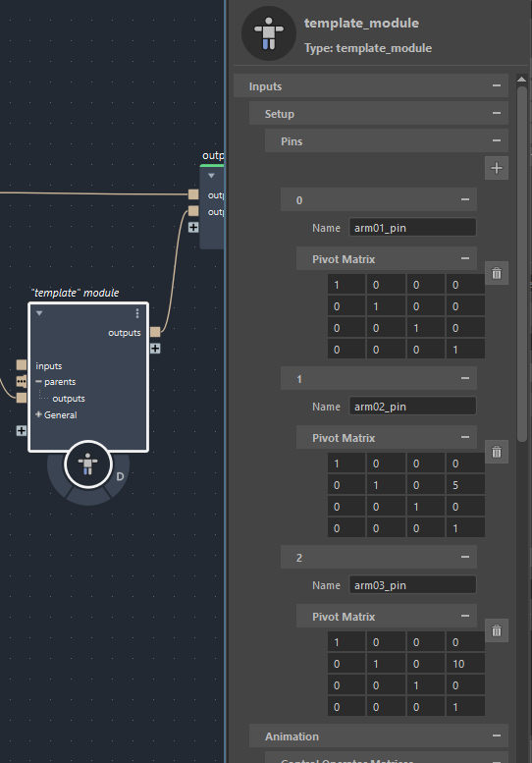Collapse the Inputs section
This screenshot has width=532, height=763.
(496, 85)
